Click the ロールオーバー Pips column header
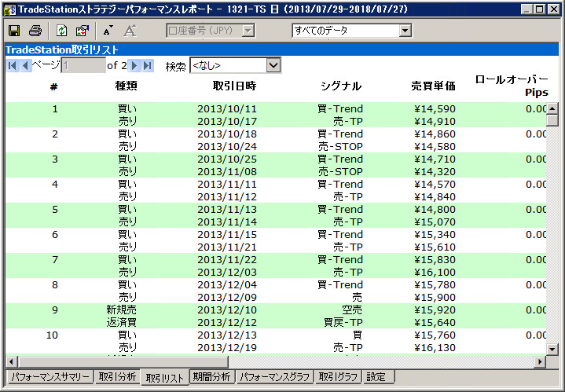The height and width of the screenshot is (392, 565). [512, 86]
